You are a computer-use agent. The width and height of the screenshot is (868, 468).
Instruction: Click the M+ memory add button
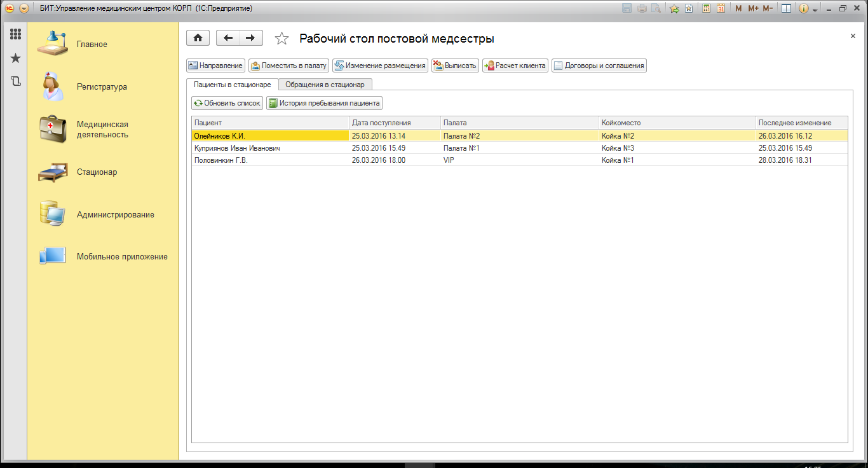(753, 8)
